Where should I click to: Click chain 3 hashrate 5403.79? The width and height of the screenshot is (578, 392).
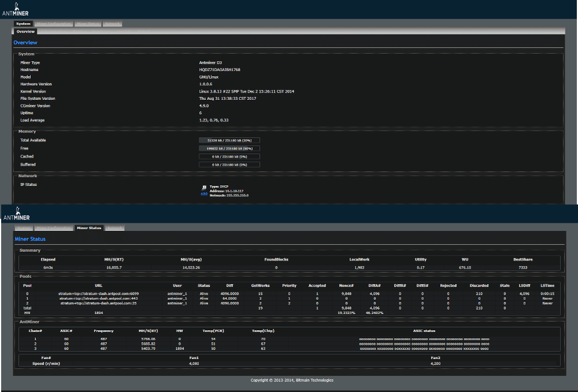click(x=148, y=349)
